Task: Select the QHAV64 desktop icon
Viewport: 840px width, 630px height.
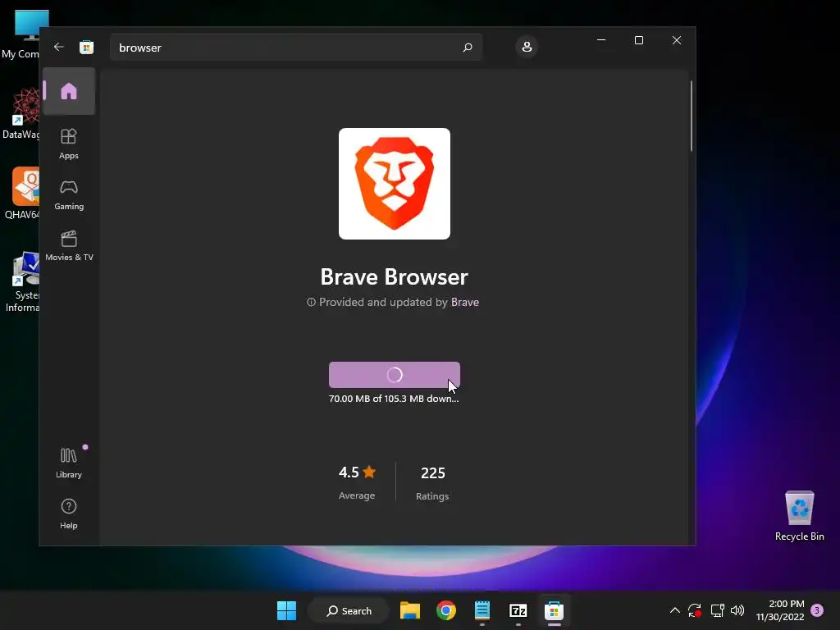Action: tap(21, 194)
